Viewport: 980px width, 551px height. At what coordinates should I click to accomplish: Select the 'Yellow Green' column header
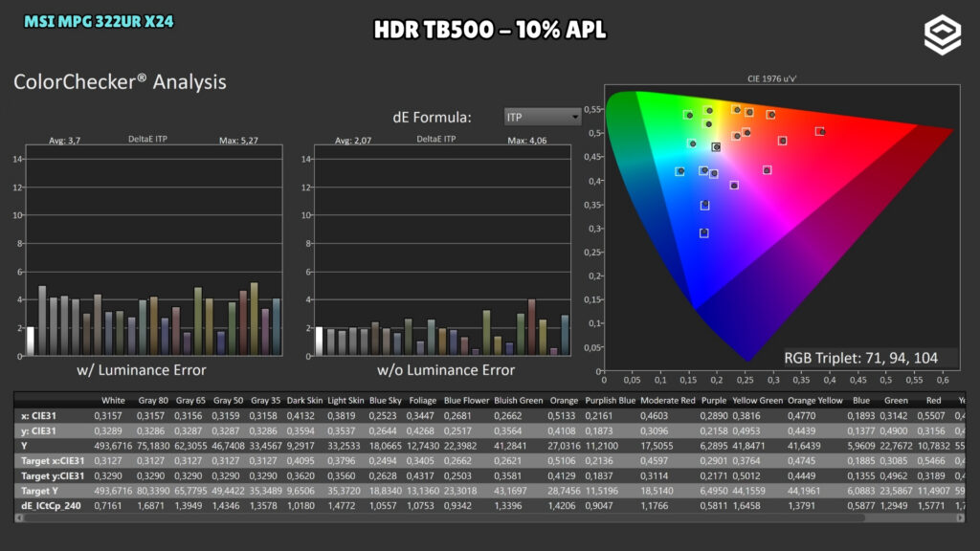tap(758, 401)
